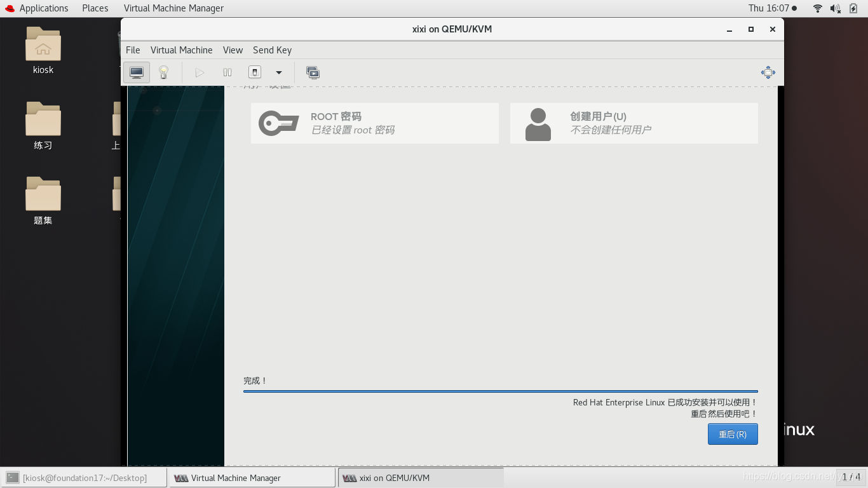
Task: Click Virtual Machine Manager in top bar
Action: coord(173,8)
